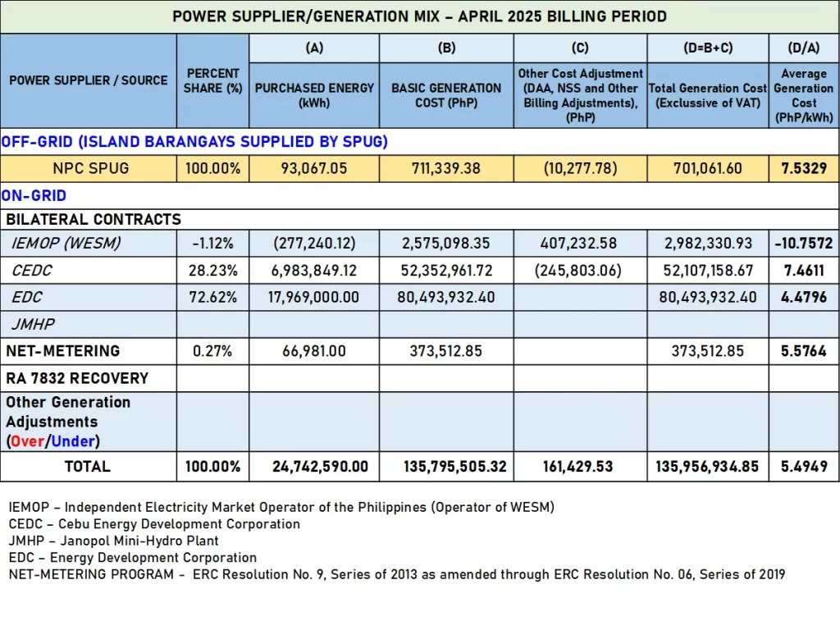Viewport: 840px width, 630px height.
Task: Click total adjustment '161,429.53'
Action: (577, 467)
